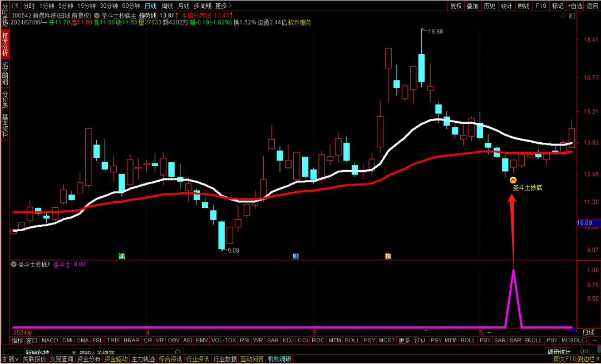Click the 10.09 price marker on axis
The height and width of the screenshot is (364, 601).
pyautogui.click(x=588, y=223)
